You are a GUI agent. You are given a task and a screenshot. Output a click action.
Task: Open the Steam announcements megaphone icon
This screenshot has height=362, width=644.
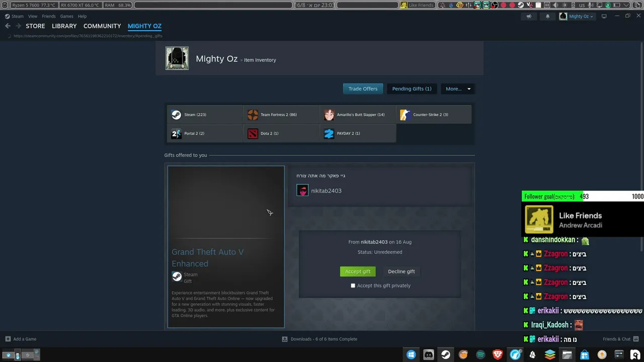tap(529, 16)
